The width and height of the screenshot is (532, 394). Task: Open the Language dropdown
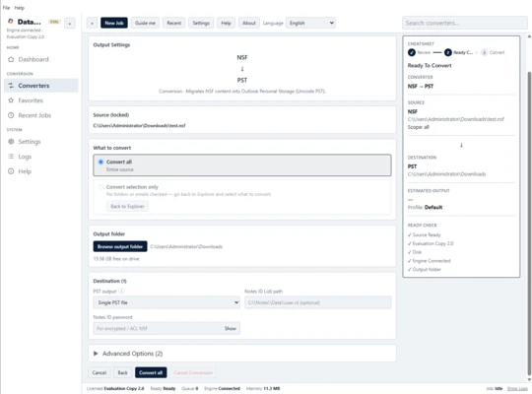pos(310,23)
